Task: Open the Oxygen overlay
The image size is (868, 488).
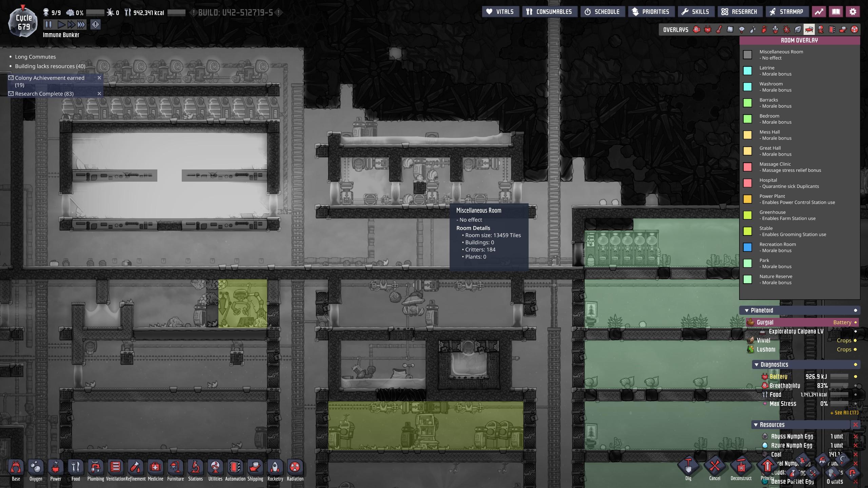Action: click(696, 30)
